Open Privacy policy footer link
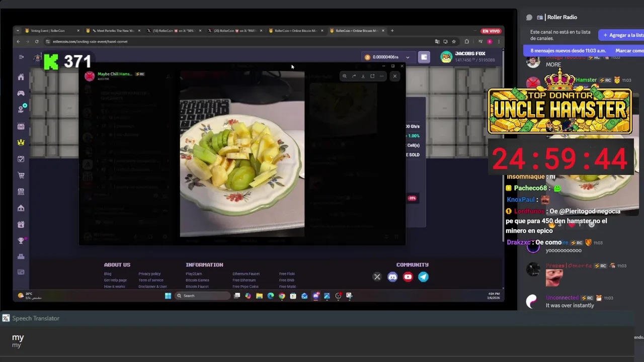 149,274
